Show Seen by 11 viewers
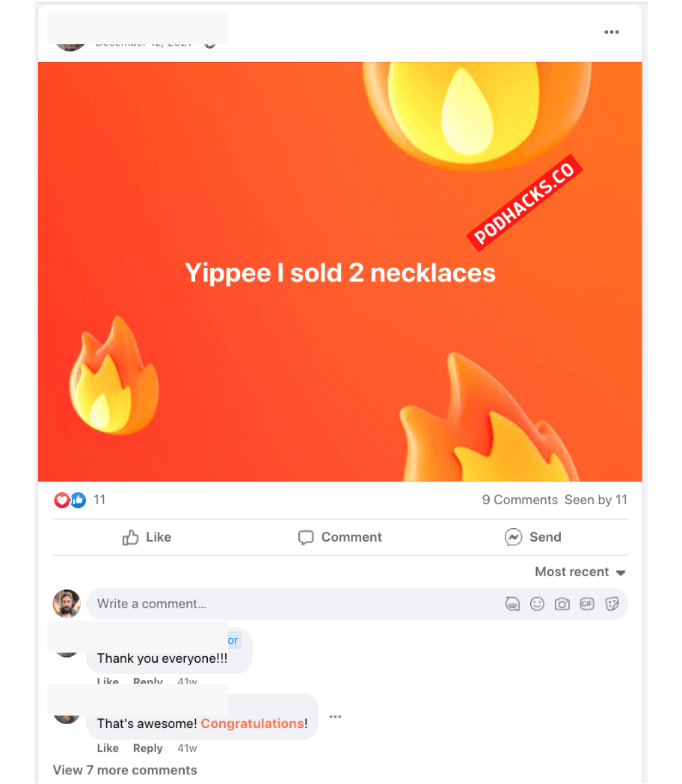The image size is (682, 784). pyautogui.click(x=595, y=500)
